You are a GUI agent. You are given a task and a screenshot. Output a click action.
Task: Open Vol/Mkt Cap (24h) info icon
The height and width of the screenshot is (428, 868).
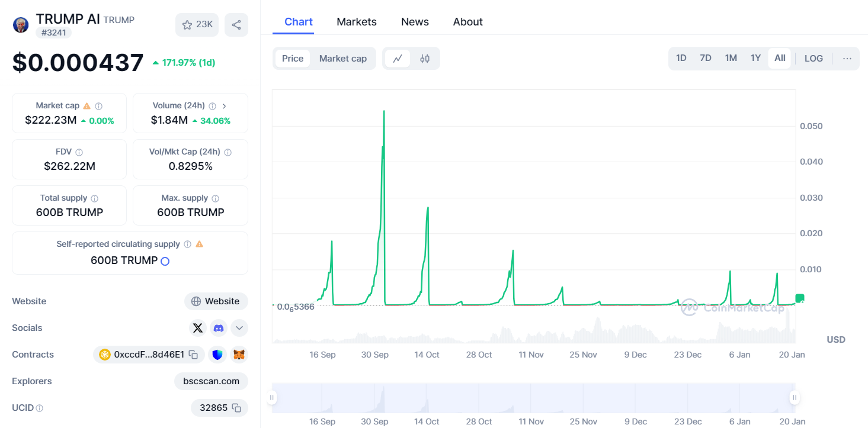click(228, 152)
